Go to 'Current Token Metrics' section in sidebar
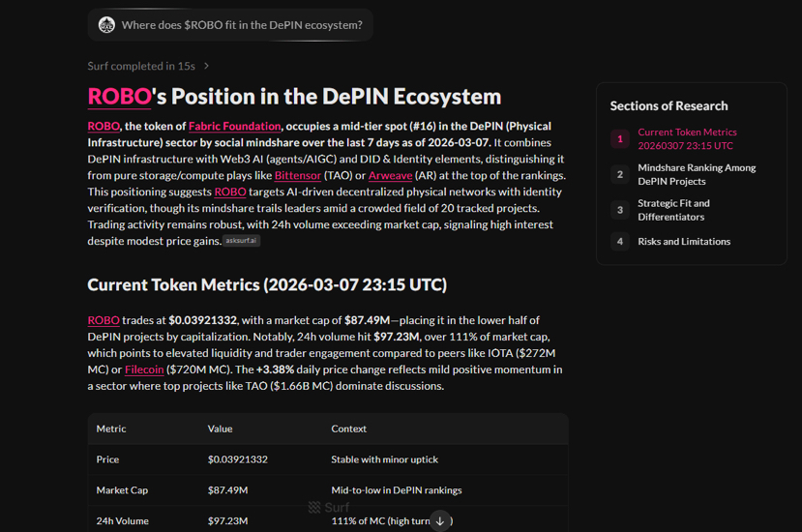Screen dimensions: 802x532 (x=687, y=138)
